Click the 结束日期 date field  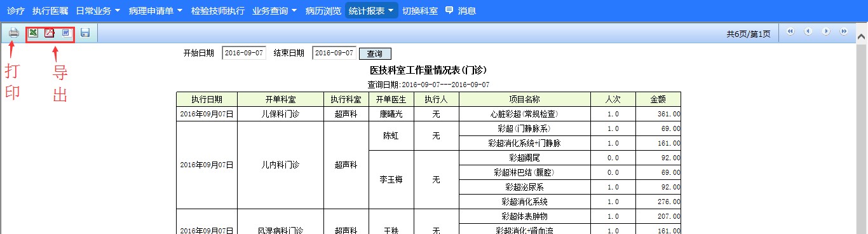coord(334,53)
